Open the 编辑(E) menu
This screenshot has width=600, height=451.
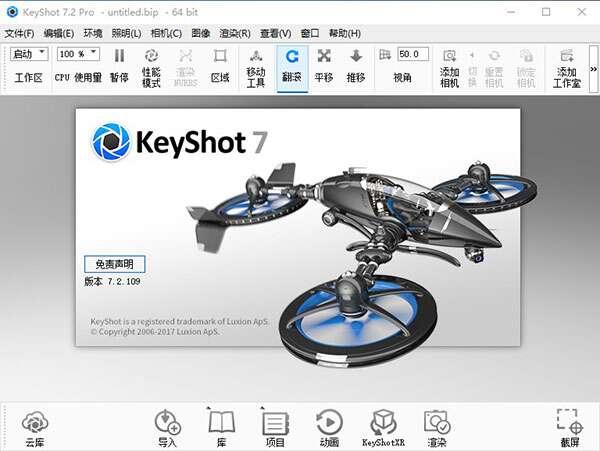(x=59, y=34)
